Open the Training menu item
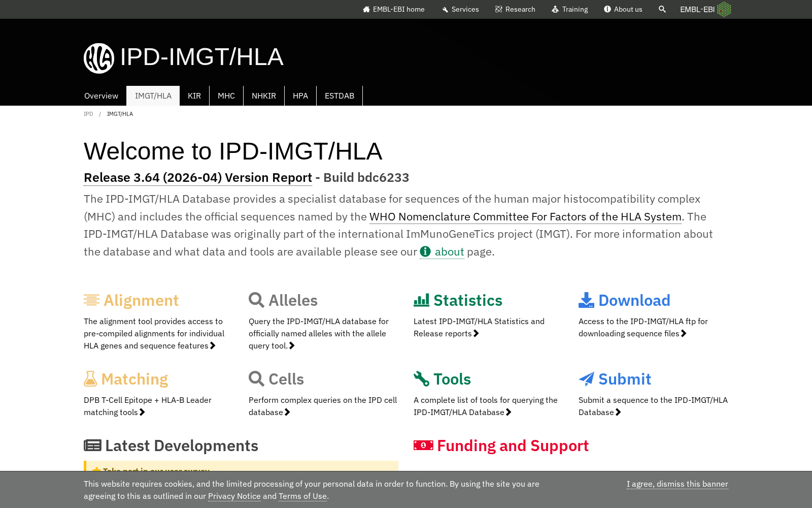The height and width of the screenshot is (508, 812). [x=570, y=9]
